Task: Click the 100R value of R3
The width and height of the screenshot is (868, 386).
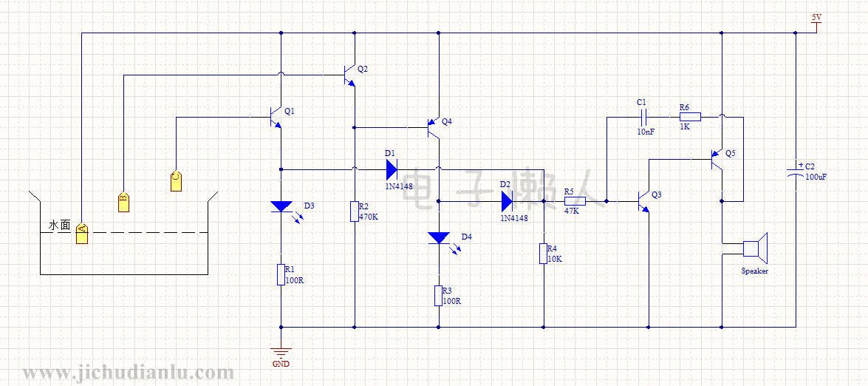Action: [452, 301]
